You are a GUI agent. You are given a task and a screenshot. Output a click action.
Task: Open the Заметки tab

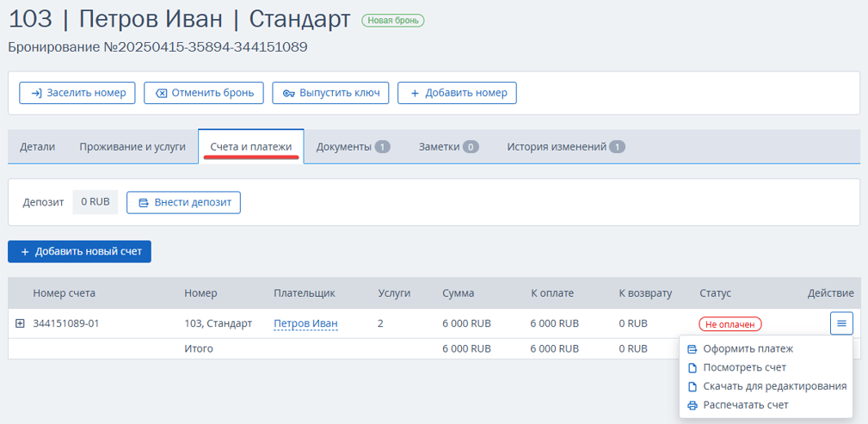pyautogui.click(x=449, y=147)
